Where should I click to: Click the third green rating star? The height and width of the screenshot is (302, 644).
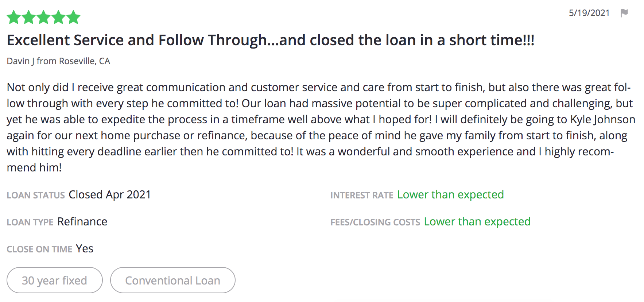click(44, 17)
